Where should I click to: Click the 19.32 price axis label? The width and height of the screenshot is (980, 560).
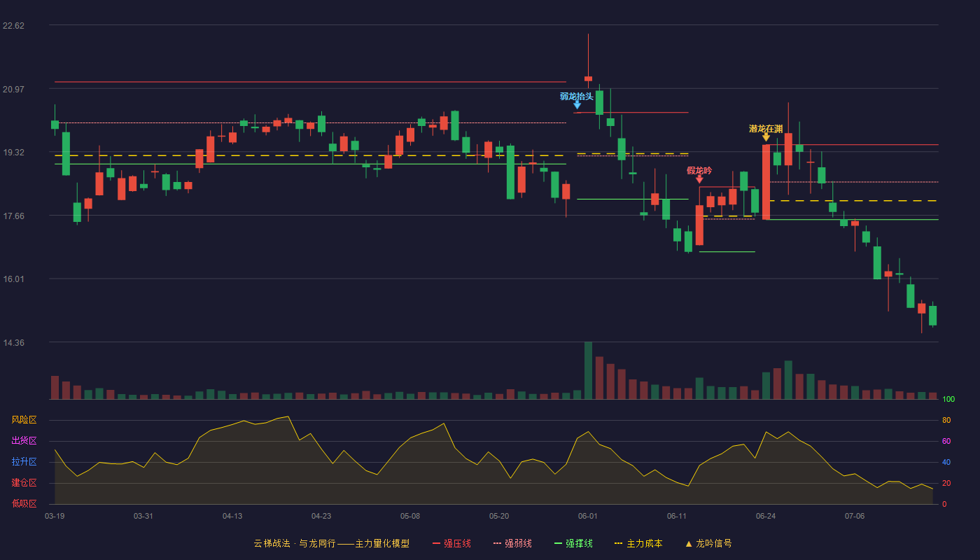click(13, 153)
